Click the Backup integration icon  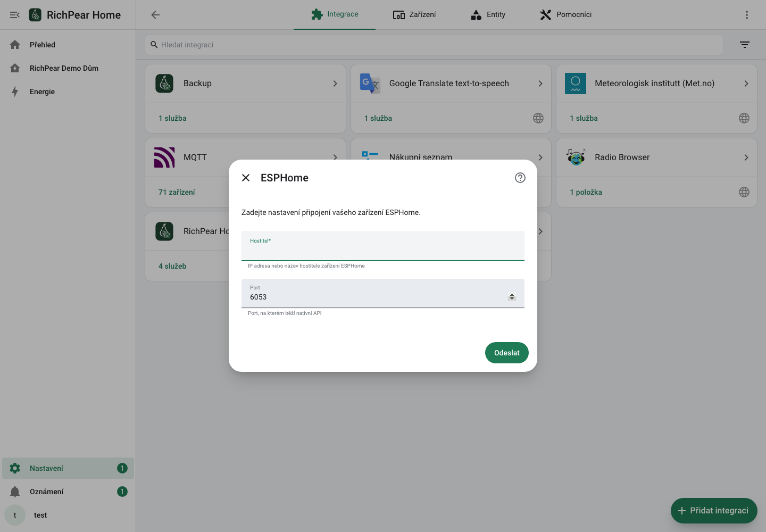(164, 84)
